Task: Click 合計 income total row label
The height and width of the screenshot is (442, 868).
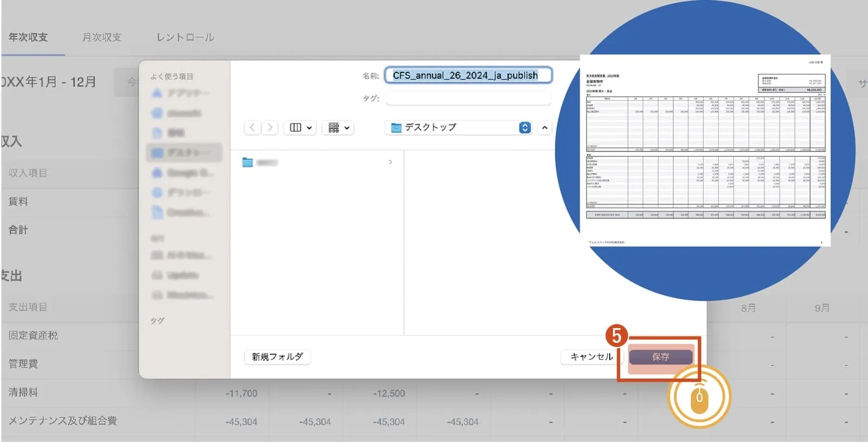Action: click(18, 230)
